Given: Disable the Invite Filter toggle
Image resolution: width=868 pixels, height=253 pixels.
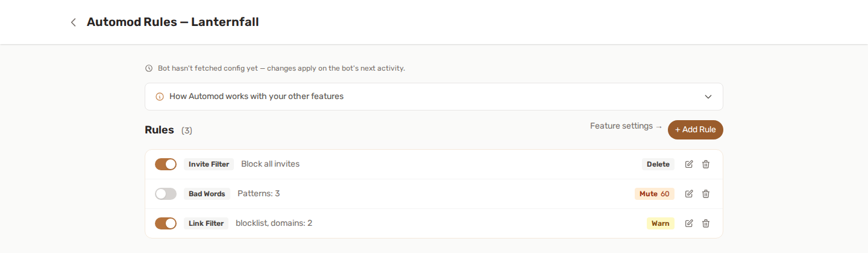Looking at the screenshot, I should 166,164.
